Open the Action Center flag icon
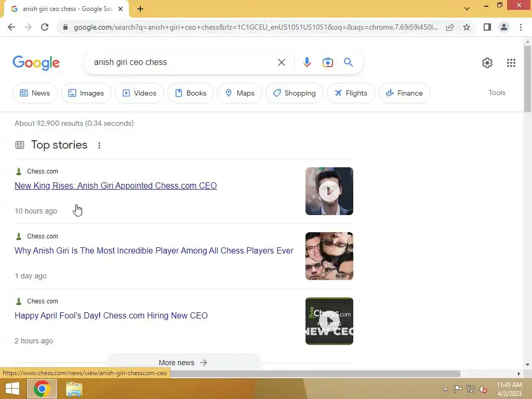Image resolution: width=532 pixels, height=399 pixels. pos(458,389)
